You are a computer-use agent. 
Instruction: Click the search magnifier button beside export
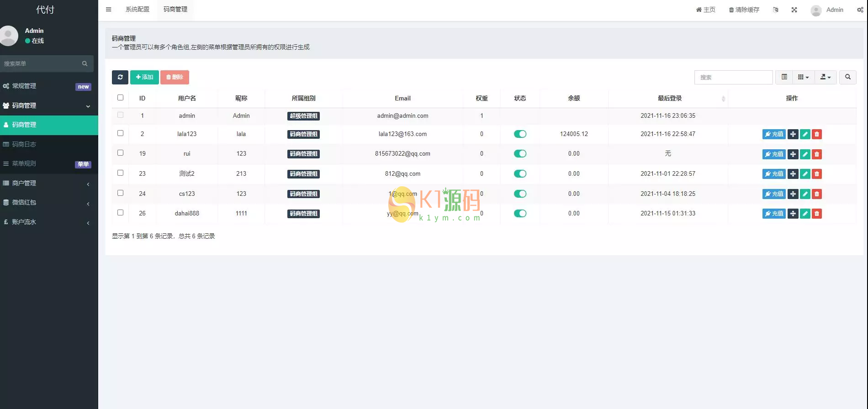847,77
